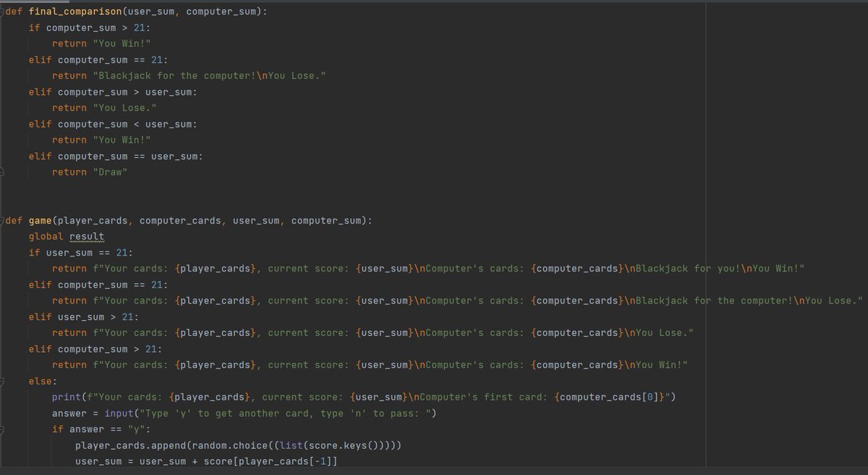Click list(score.keys()) in the append line
Viewport: 868px width, 475px height.
pyautogui.click(x=333, y=445)
